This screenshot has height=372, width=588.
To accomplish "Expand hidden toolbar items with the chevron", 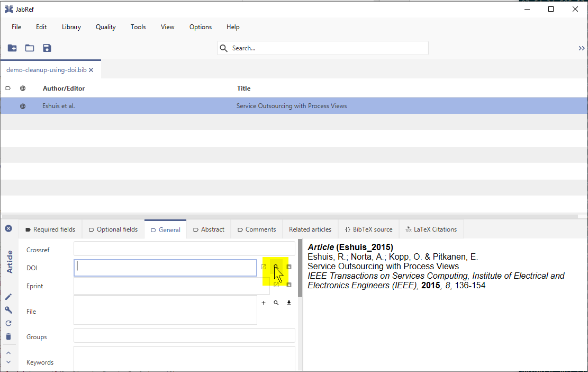I will [581, 48].
